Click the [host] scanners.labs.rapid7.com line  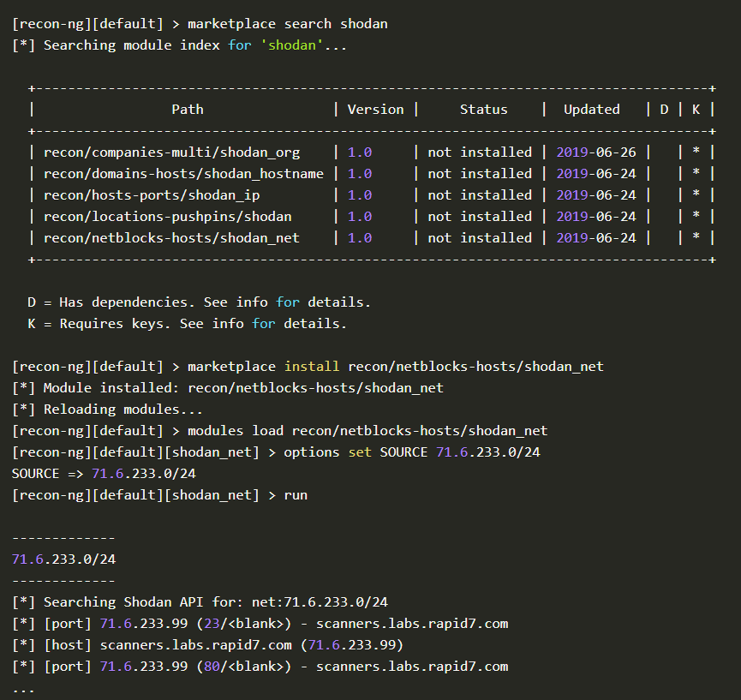tap(207, 645)
